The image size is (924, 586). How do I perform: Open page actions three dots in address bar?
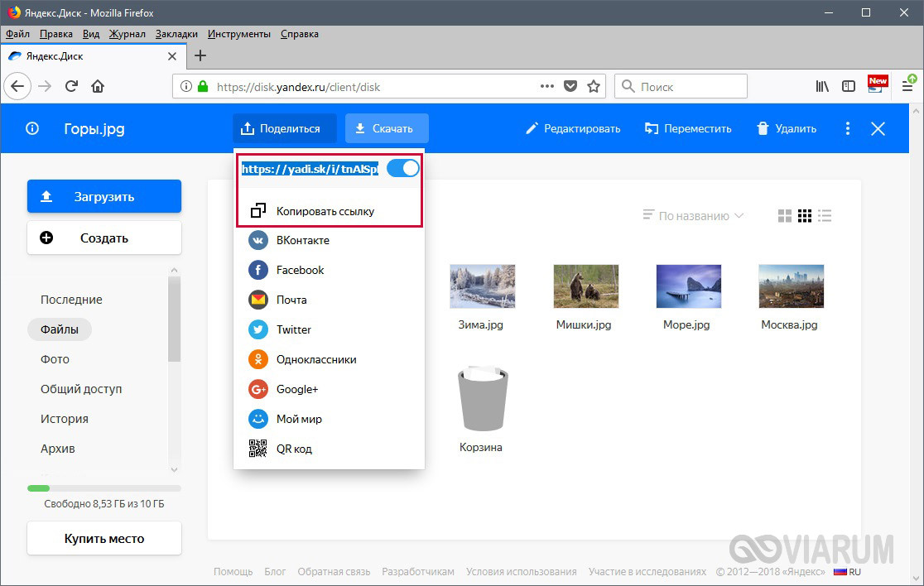point(546,86)
